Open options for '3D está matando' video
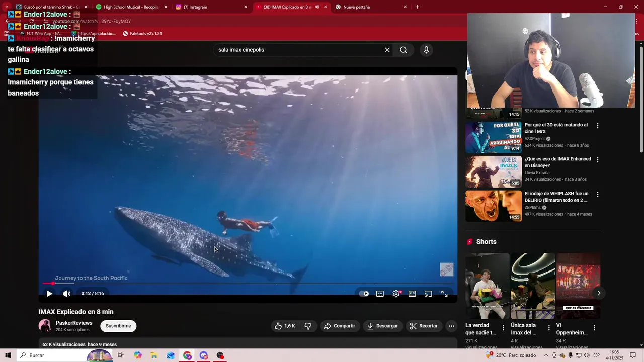Image resolution: width=644 pixels, height=362 pixels. pos(598,126)
